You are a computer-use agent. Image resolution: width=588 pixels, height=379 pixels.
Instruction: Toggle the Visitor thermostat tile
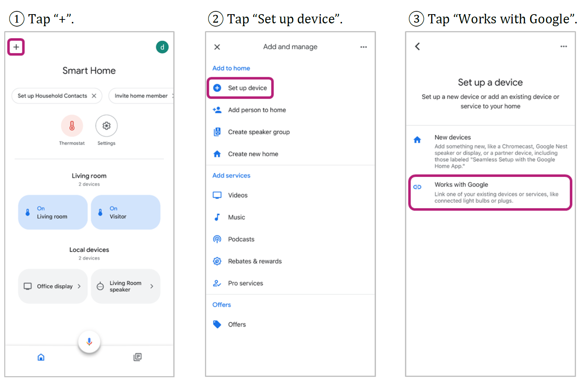coord(126,212)
